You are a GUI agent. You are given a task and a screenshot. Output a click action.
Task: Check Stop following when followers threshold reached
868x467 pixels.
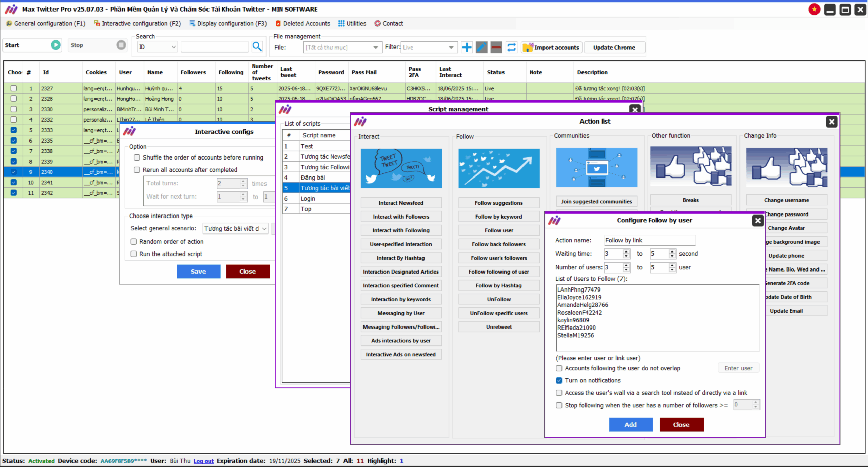pyautogui.click(x=559, y=405)
